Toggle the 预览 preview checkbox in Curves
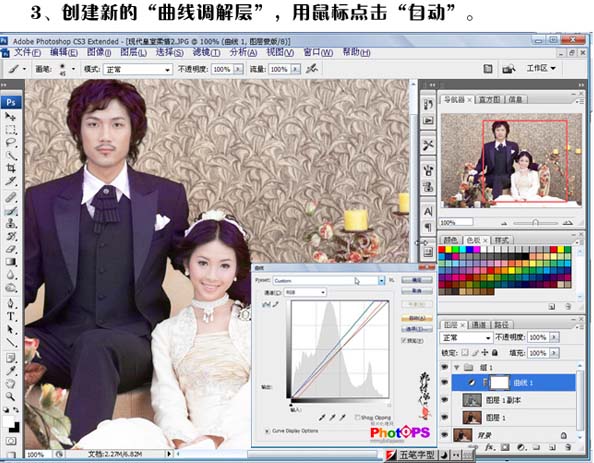The height and width of the screenshot is (463, 594). (404, 340)
